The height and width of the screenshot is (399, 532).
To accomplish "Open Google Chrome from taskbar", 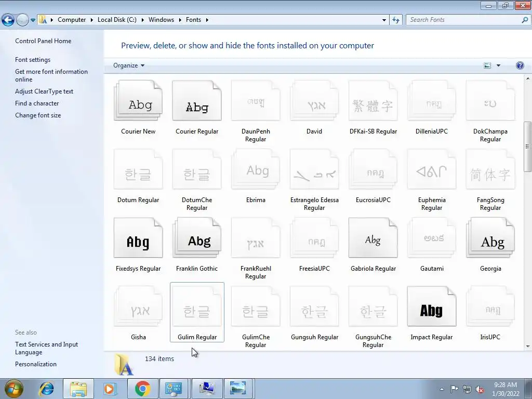I will click(x=142, y=389).
